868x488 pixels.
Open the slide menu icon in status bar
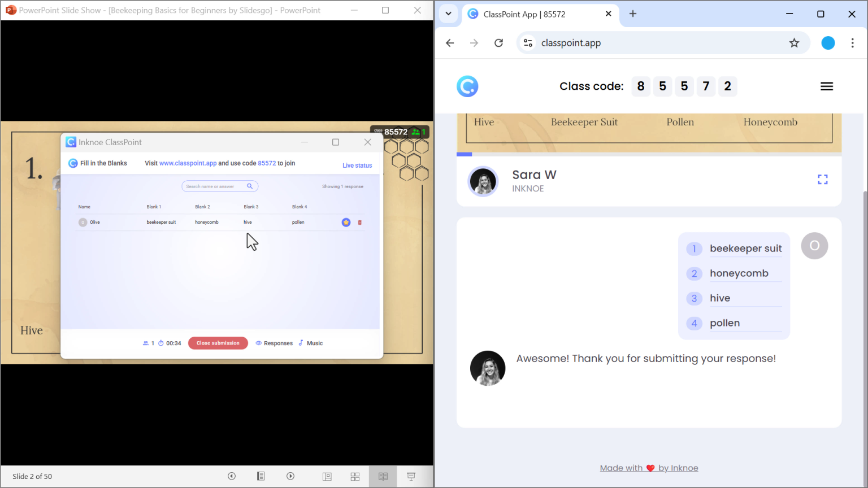[261, 476]
